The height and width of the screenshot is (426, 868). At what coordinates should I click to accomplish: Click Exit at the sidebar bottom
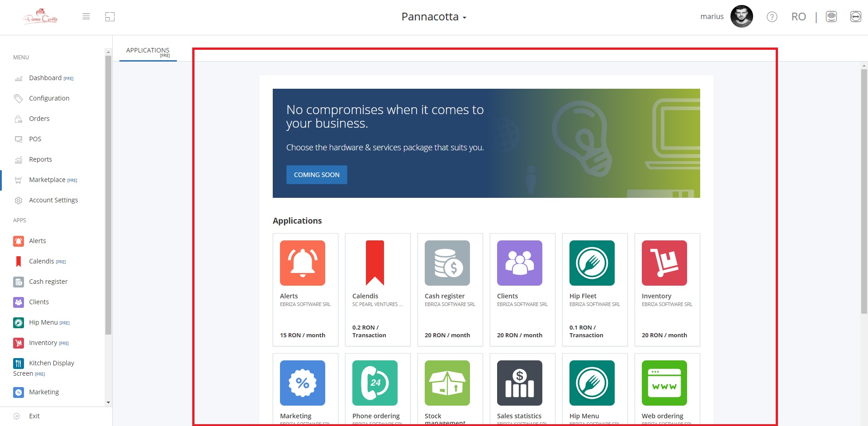34,416
